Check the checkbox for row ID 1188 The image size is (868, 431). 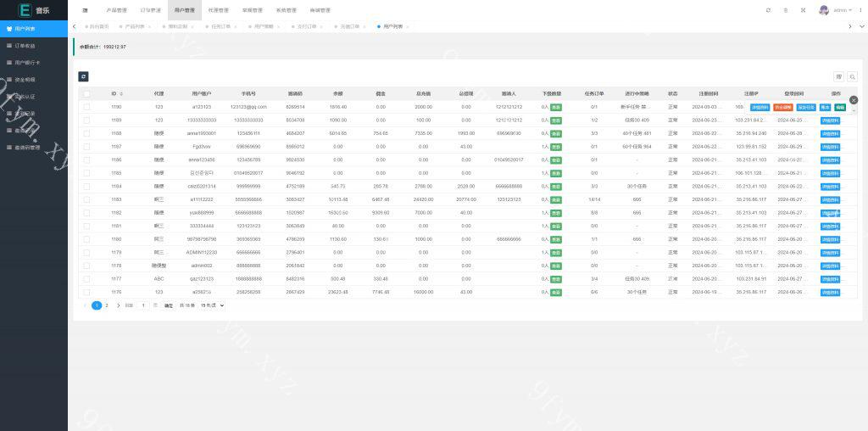click(86, 133)
